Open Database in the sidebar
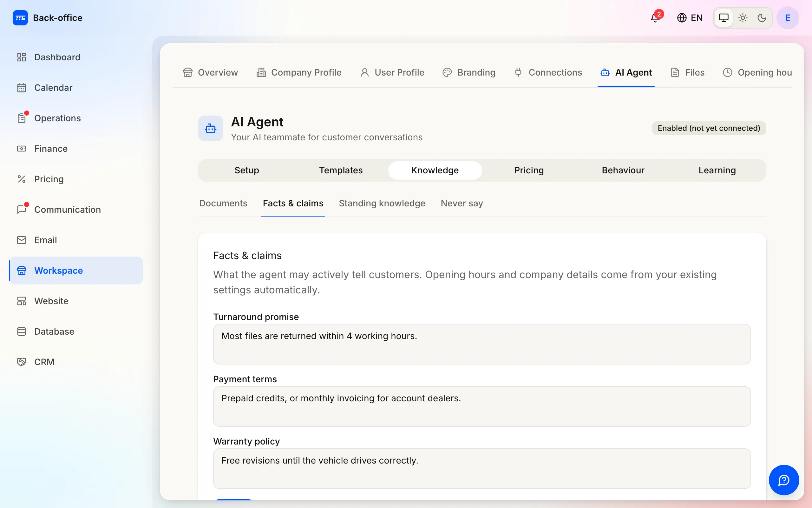The image size is (812, 508). click(76, 331)
